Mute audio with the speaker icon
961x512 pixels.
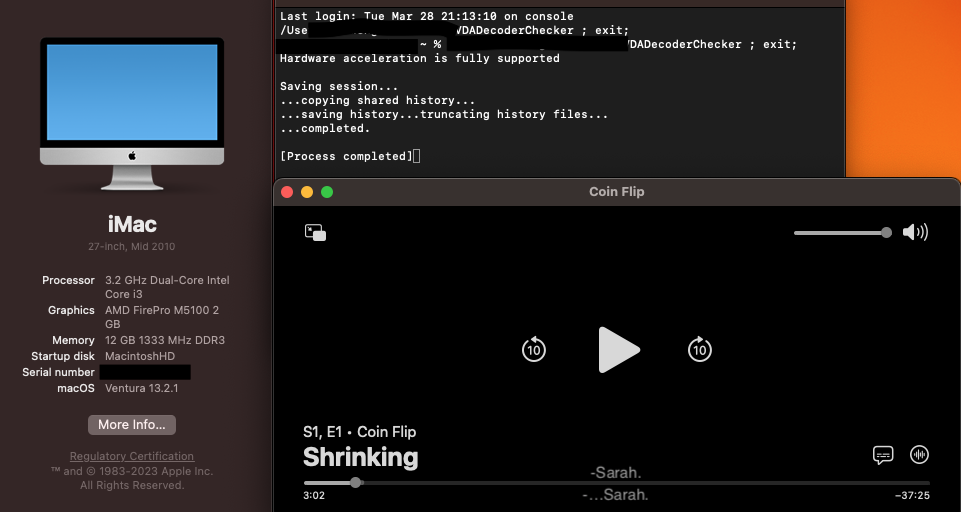point(915,232)
